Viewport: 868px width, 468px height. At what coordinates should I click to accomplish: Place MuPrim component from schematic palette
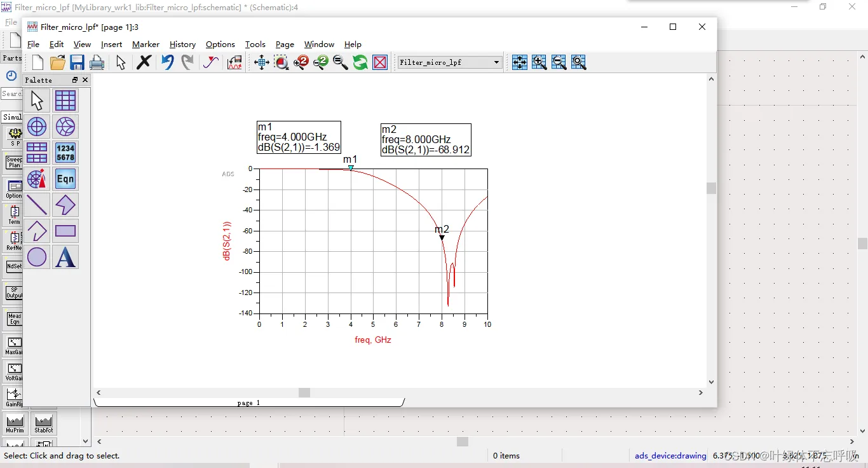pyautogui.click(x=15, y=424)
